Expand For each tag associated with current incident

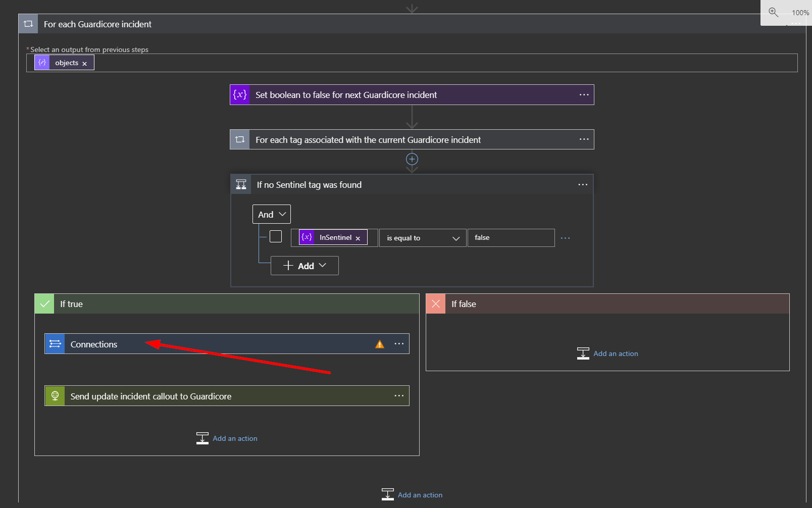pyautogui.click(x=412, y=139)
